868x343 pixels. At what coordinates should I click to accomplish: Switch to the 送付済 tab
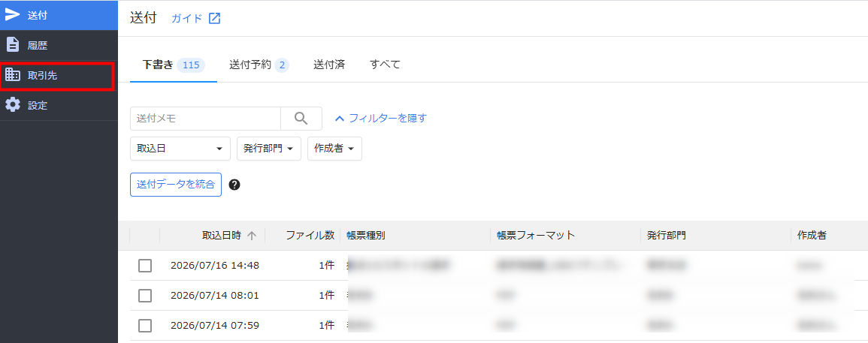point(329,65)
